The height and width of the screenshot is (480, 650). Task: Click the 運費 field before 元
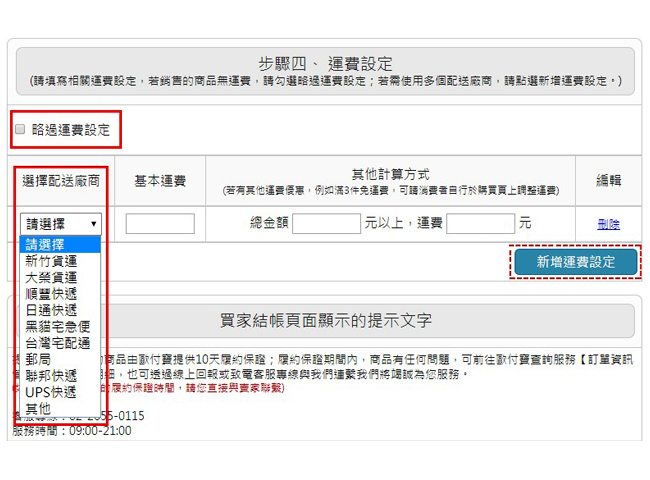[480, 224]
